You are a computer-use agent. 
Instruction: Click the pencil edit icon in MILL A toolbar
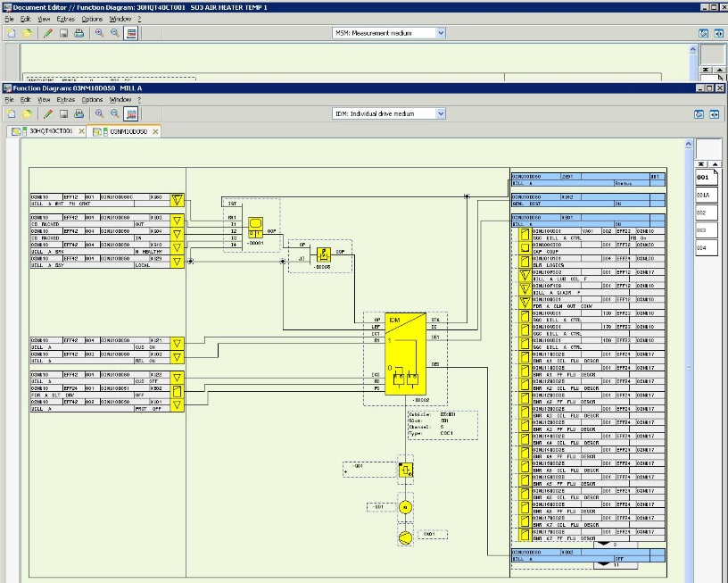(x=48, y=114)
